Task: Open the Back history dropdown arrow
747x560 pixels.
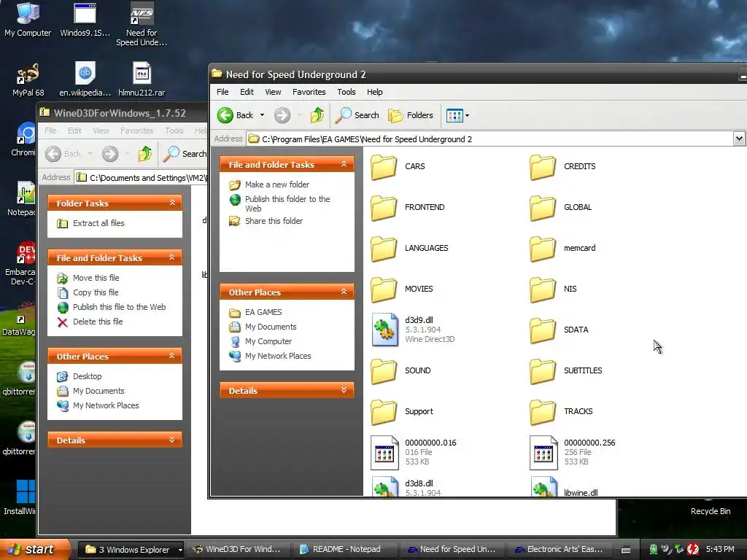Action: coord(262,115)
